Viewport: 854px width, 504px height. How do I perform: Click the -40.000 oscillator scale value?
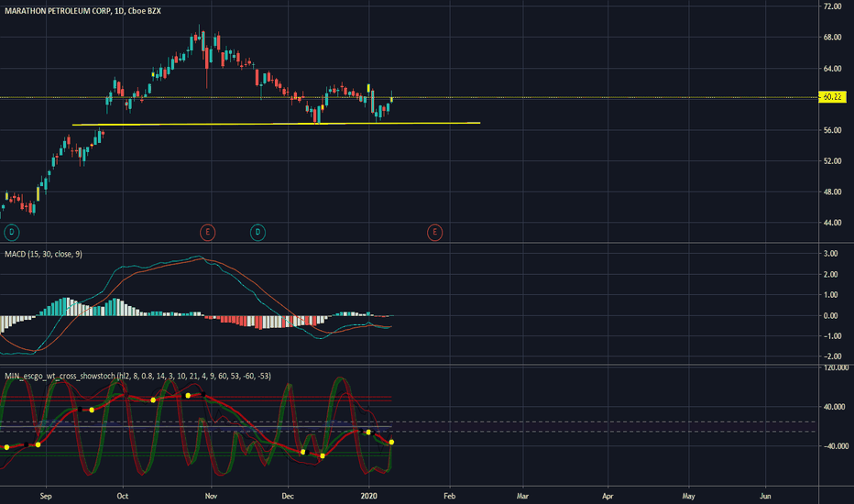click(x=835, y=446)
